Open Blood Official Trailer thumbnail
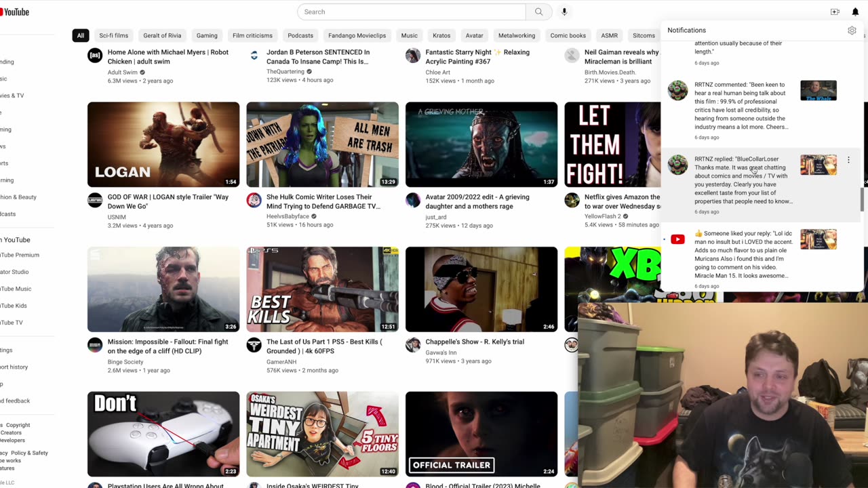This screenshot has height=488, width=868. pos(481,434)
